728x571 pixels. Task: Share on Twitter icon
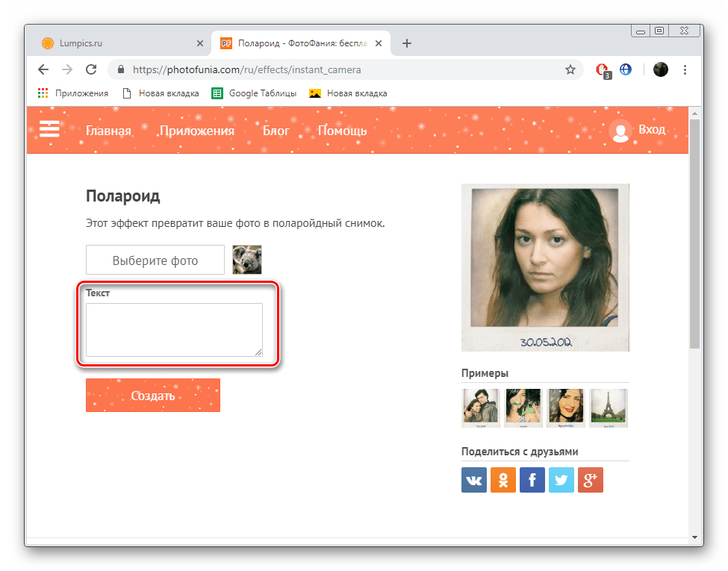click(561, 481)
